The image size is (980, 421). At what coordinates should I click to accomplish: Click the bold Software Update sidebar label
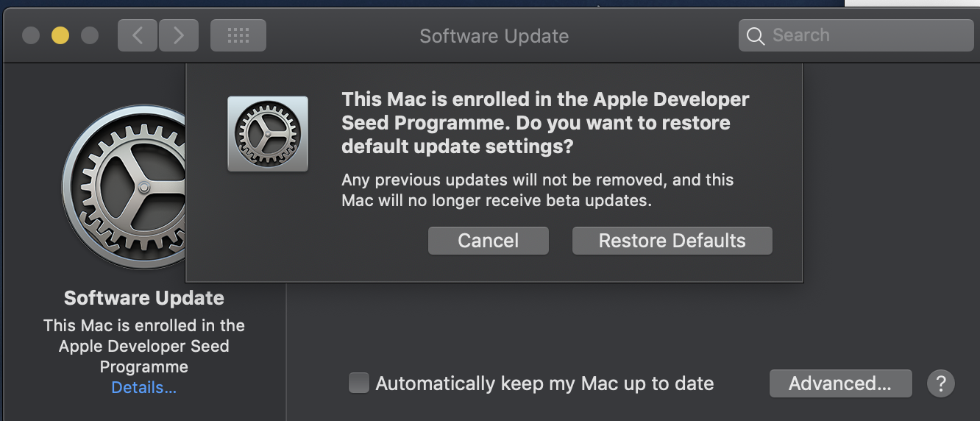pyautogui.click(x=144, y=298)
